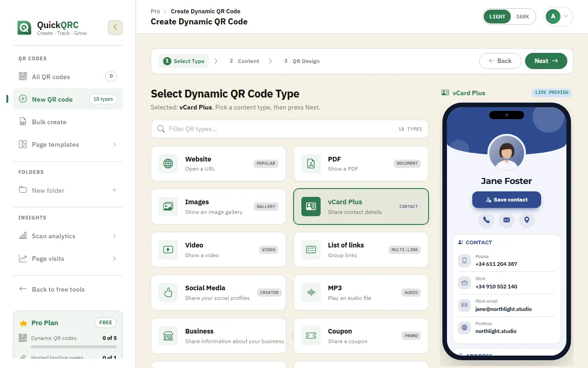The image size is (588, 368).
Task: Click the Pro breadcrumb link
Action: pos(155,11)
